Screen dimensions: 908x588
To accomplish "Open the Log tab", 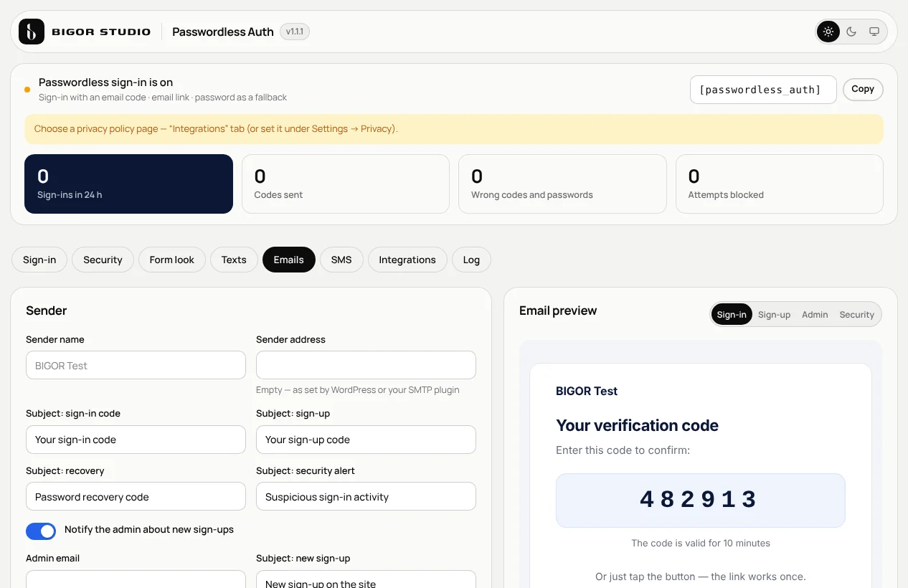I will (x=471, y=260).
